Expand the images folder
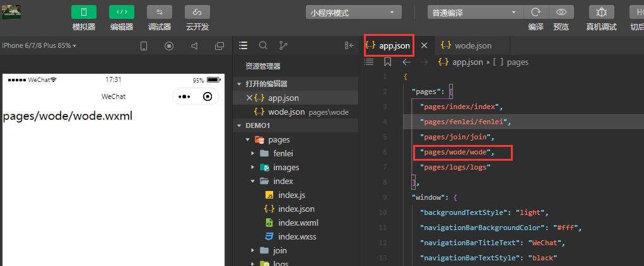Viewport: 644px width, 266px height. tap(253, 168)
